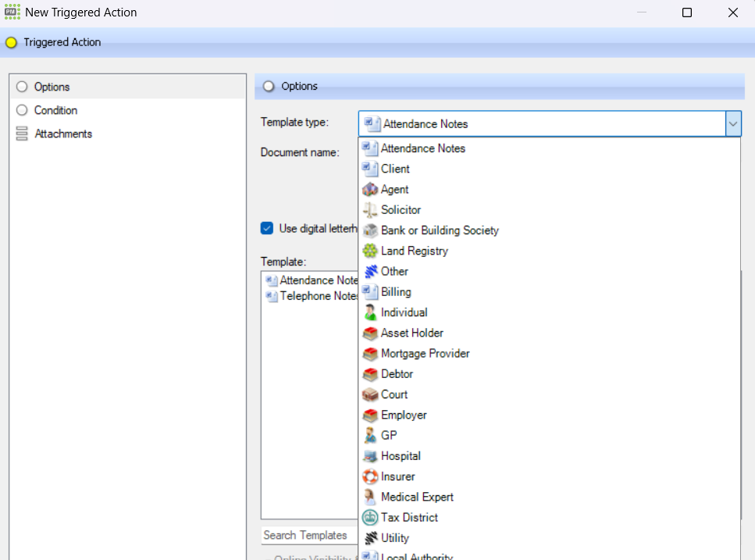
Task: Choose Mortgage Provider from the list
Action: 425,354
